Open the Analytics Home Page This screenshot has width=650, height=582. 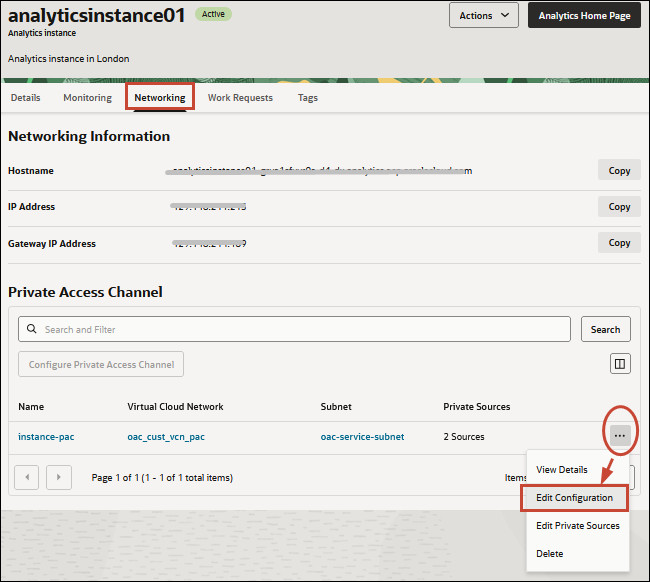pos(583,16)
